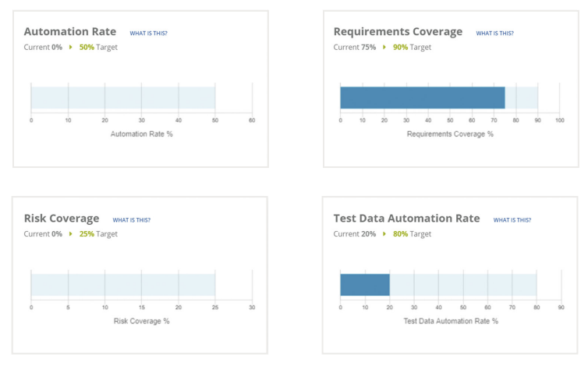Click the 'Risk Coverage %' axis label
This screenshot has height=367, width=588.
(x=141, y=321)
